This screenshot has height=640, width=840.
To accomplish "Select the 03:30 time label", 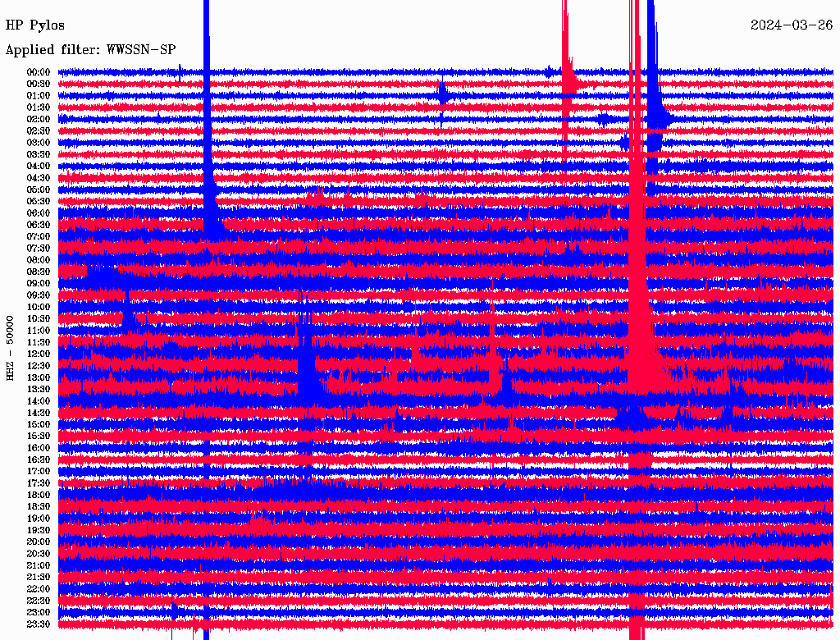I will click(x=38, y=154).
